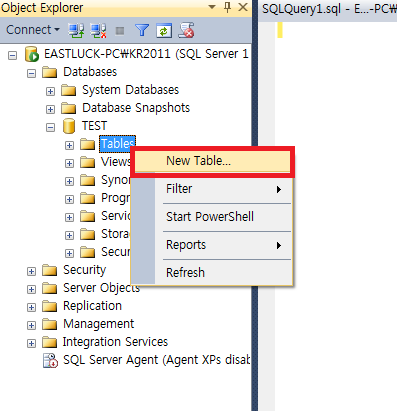Image resolution: width=397 pixels, height=411 pixels.
Task: Expand the server-level Security node
Action: 31,271
